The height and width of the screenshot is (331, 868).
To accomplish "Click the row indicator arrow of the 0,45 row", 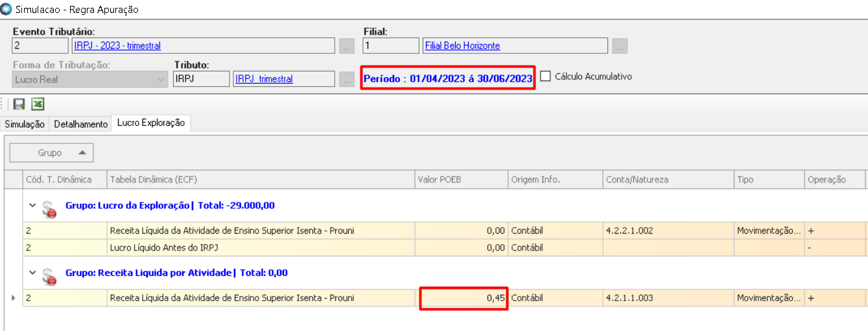I will click(x=14, y=298).
